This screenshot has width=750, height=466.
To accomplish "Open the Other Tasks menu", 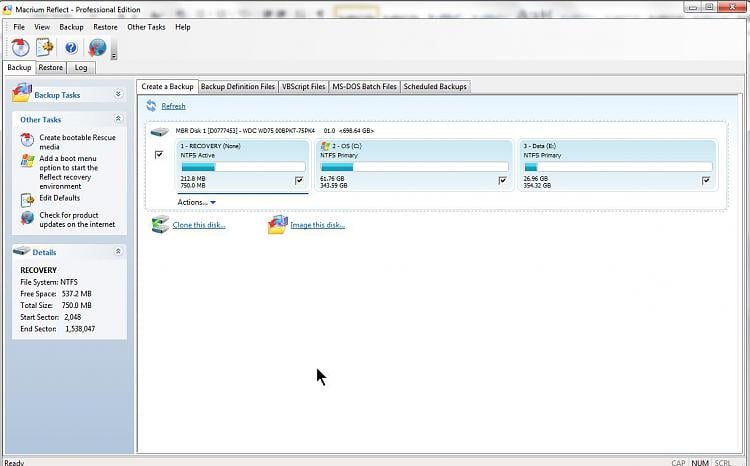I will (x=146, y=27).
